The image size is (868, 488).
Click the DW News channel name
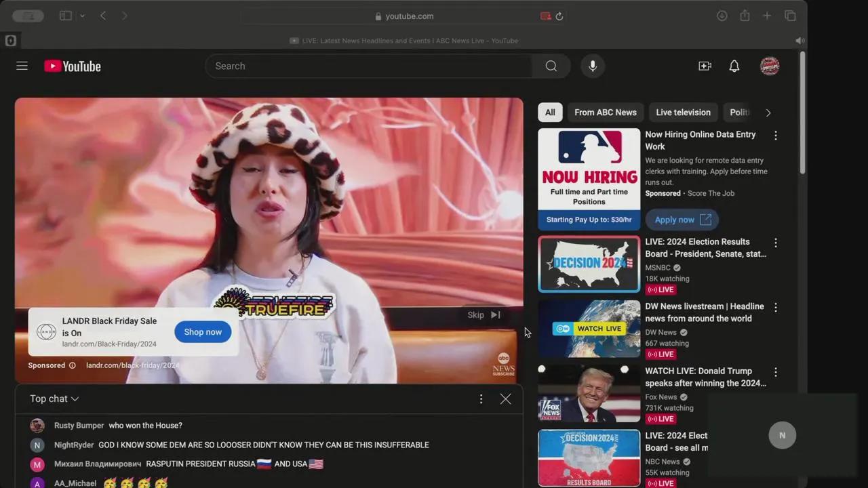click(661, 332)
